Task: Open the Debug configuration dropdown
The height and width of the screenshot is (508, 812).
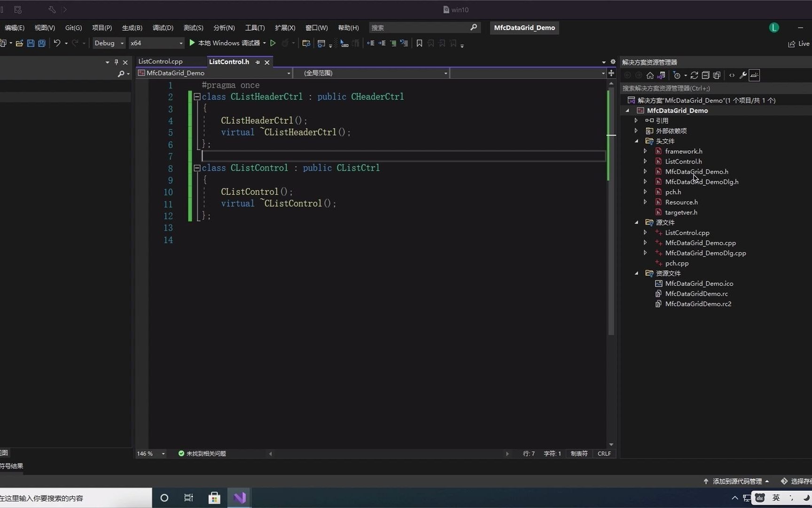Action: pyautogui.click(x=109, y=43)
